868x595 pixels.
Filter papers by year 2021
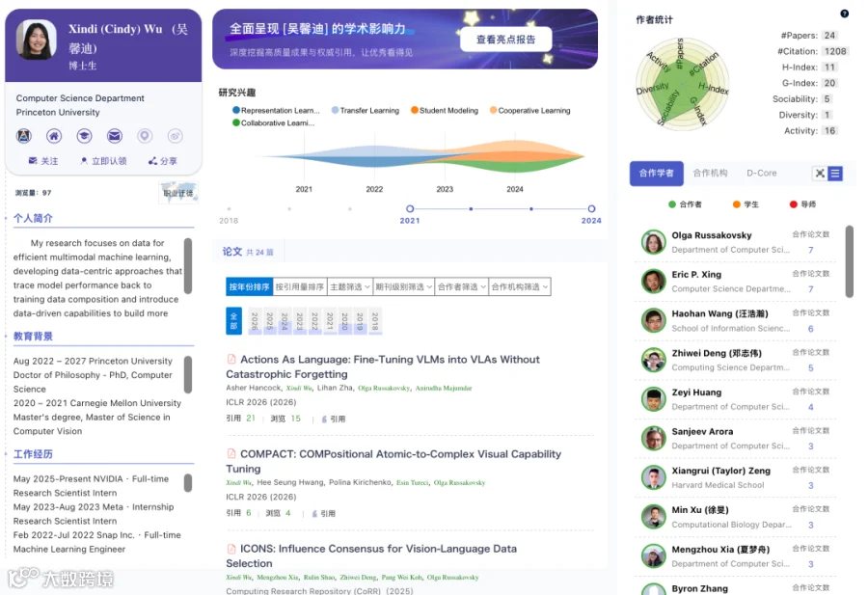(330, 321)
